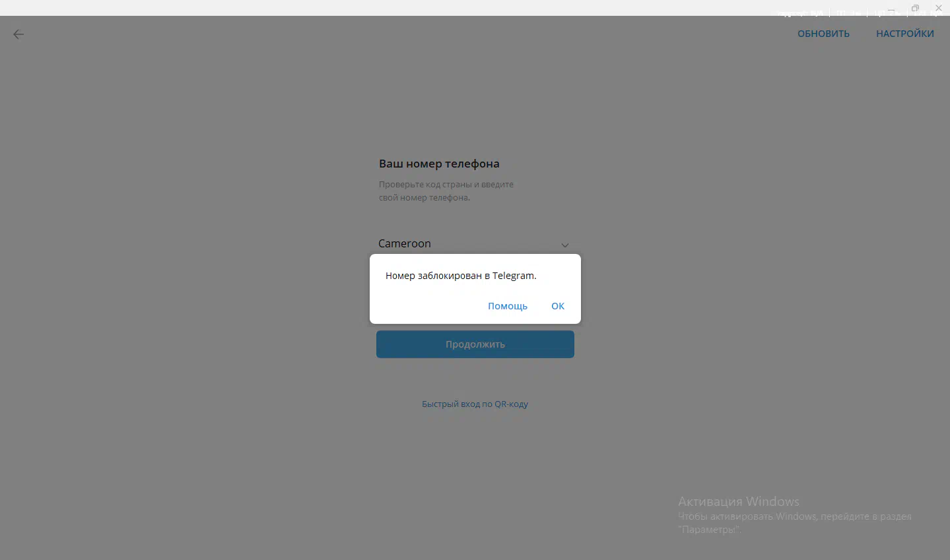Select the text Номер заблокирован в Telegram.
The height and width of the screenshot is (560, 950).
click(461, 276)
